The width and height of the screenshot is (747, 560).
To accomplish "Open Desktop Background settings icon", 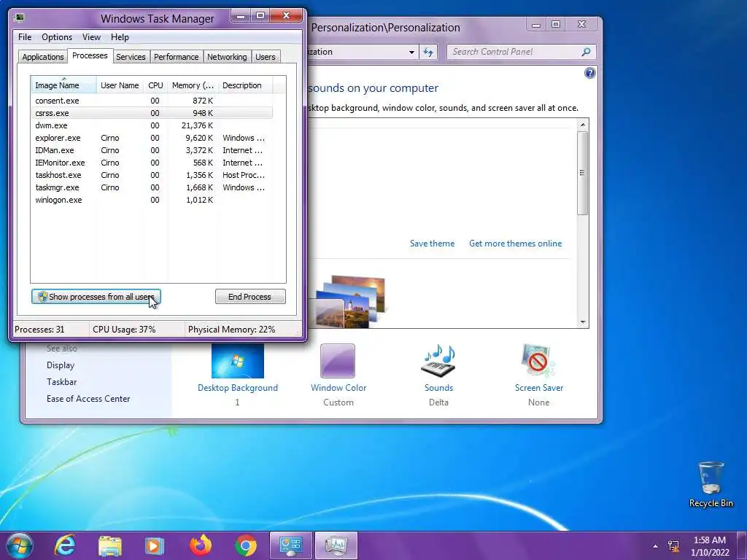I will [238, 360].
